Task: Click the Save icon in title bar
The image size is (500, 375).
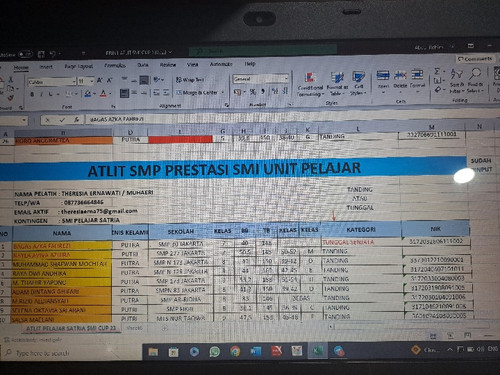Action: pyautogui.click(x=41, y=54)
